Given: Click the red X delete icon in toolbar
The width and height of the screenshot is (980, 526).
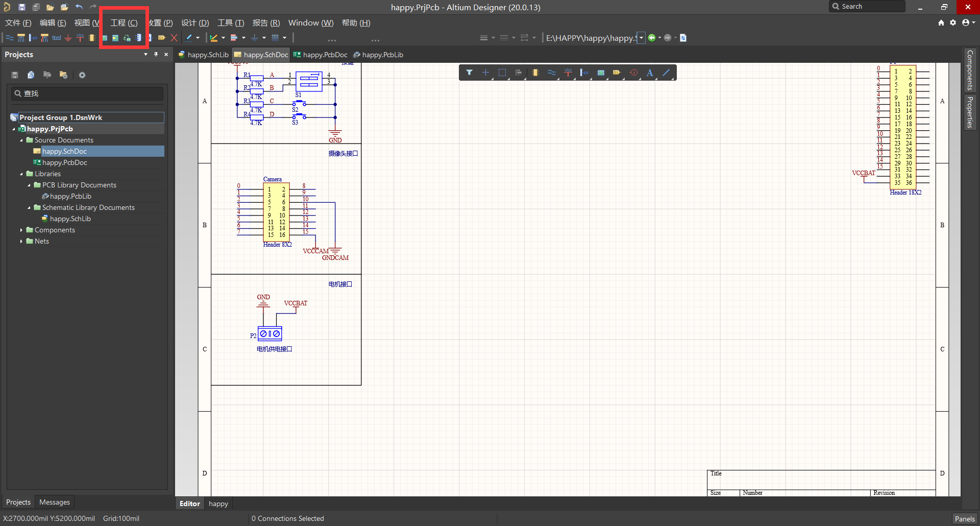Looking at the screenshot, I should pyautogui.click(x=174, y=38).
